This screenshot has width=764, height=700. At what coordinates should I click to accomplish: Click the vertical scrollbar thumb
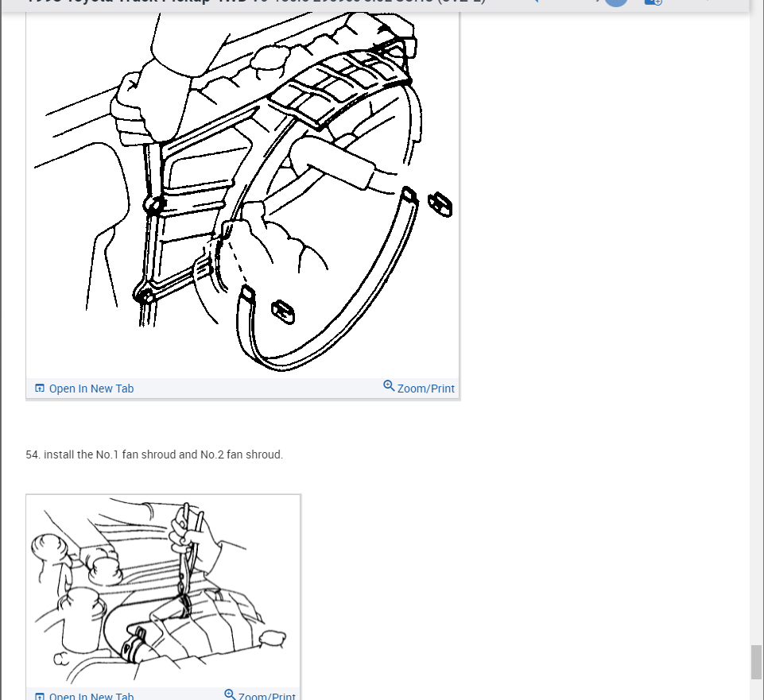(756, 662)
